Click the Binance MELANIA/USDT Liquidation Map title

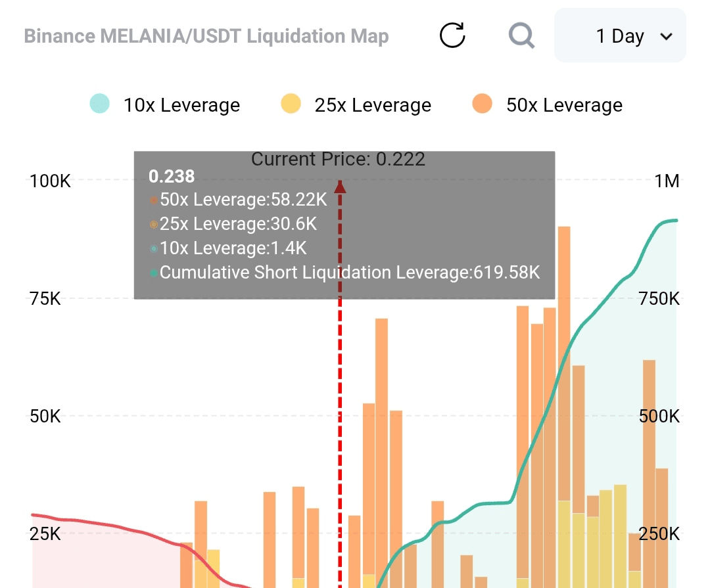pos(206,36)
